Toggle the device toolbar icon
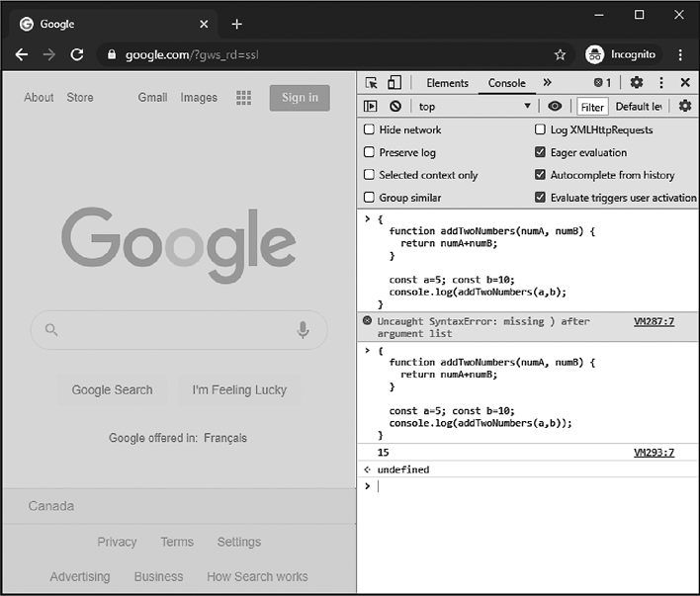The width and height of the screenshot is (700, 596). (394, 83)
